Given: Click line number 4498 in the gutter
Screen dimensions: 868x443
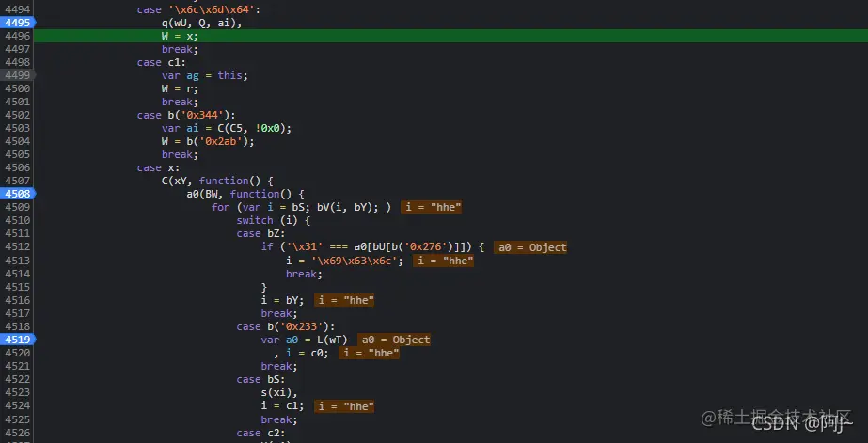Looking at the screenshot, I should (x=18, y=62).
